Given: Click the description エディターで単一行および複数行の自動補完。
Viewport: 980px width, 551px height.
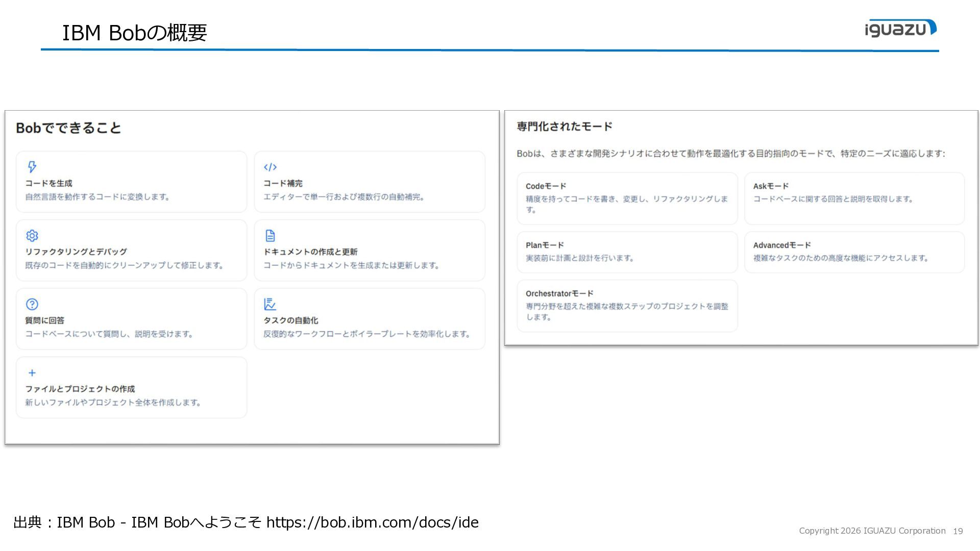Looking at the screenshot, I should coord(344,197).
